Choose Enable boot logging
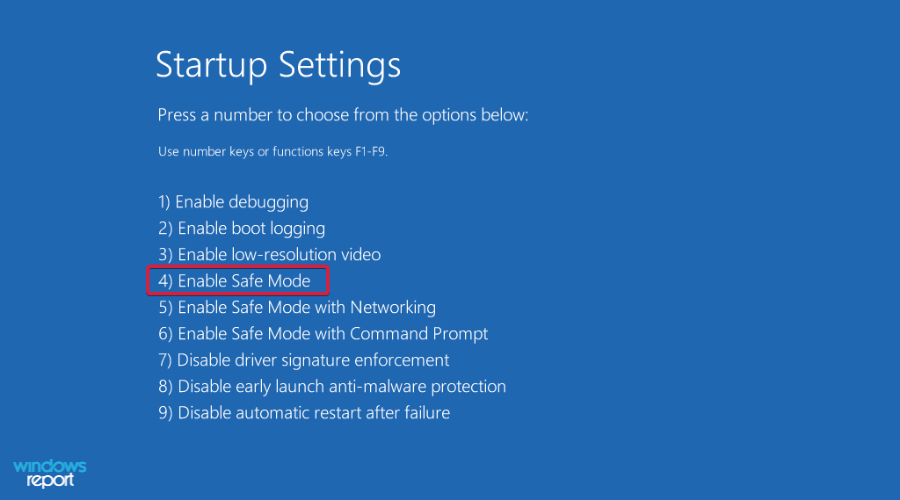The image size is (900, 500). pyautogui.click(x=241, y=228)
